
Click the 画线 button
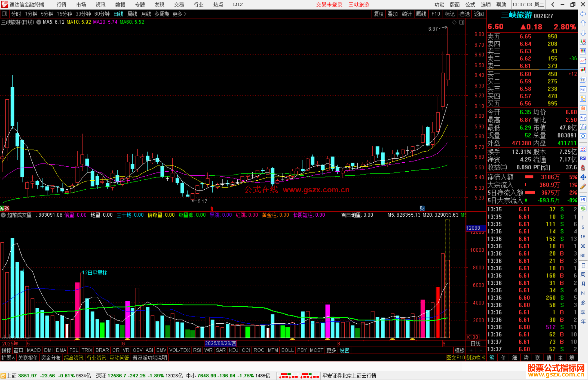pyautogui.click(x=421, y=14)
